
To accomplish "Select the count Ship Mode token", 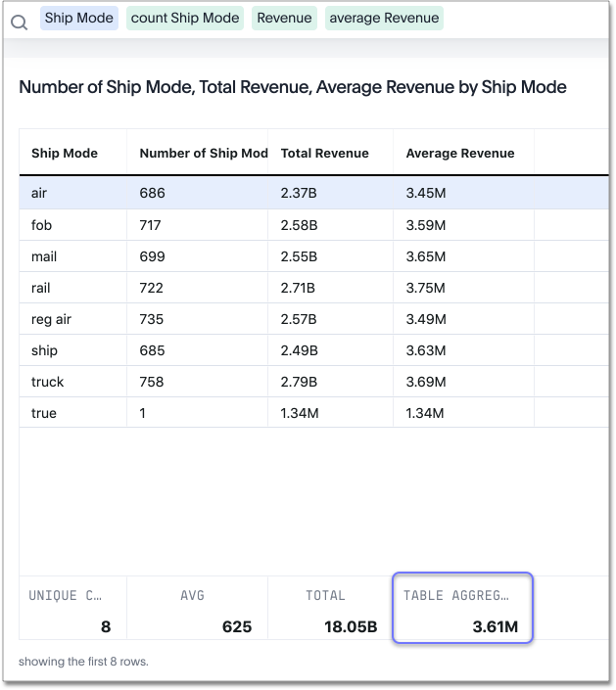I will pos(185,19).
